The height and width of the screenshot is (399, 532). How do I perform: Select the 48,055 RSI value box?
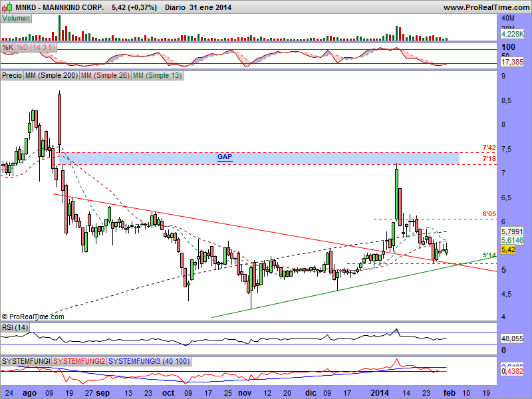[512, 338]
